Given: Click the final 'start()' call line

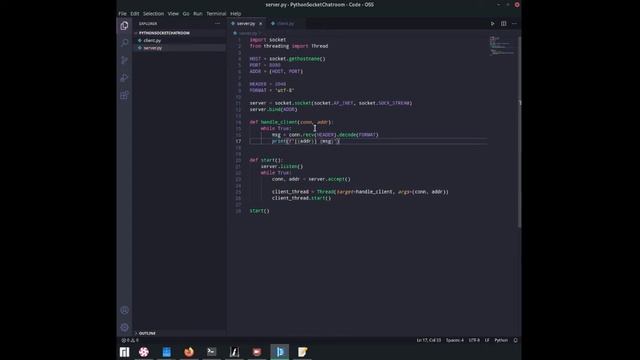Looking at the screenshot, I should click(x=260, y=211).
